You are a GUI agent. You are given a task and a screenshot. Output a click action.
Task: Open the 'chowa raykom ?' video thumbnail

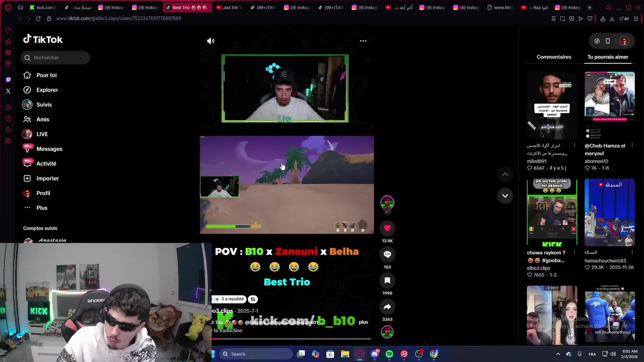552,212
